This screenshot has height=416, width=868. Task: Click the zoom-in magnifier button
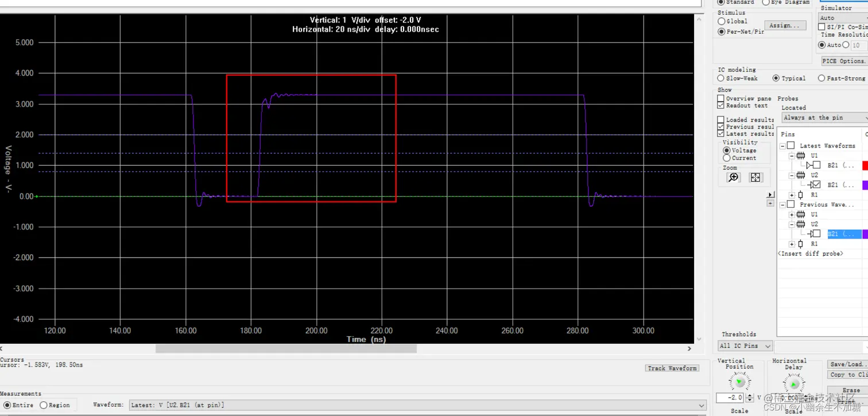coord(733,177)
